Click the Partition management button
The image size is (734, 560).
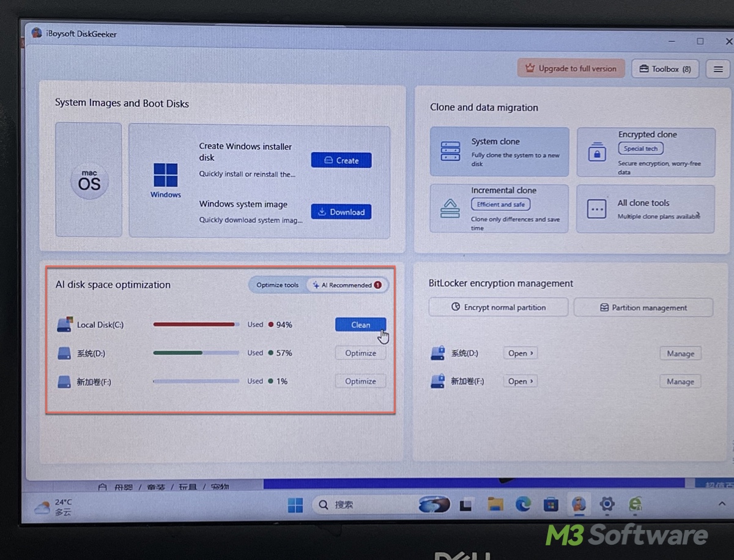pyautogui.click(x=643, y=308)
